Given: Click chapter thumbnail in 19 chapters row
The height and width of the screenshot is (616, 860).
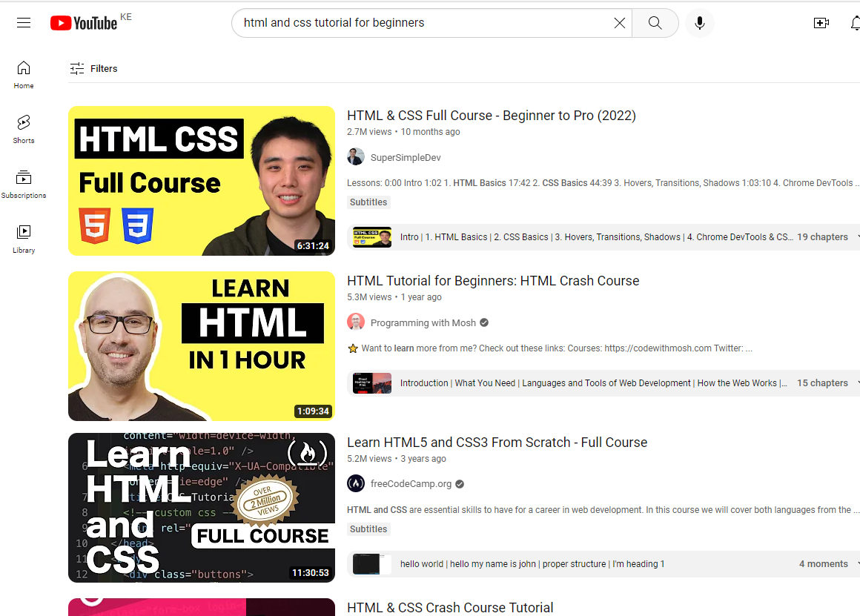Looking at the screenshot, I should pyautogui.click(x=372, y=237).
